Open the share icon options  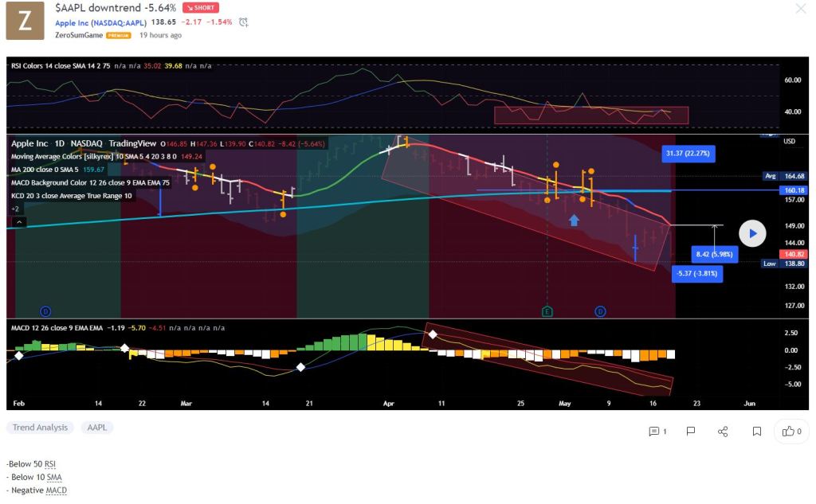tap(723, 432)
